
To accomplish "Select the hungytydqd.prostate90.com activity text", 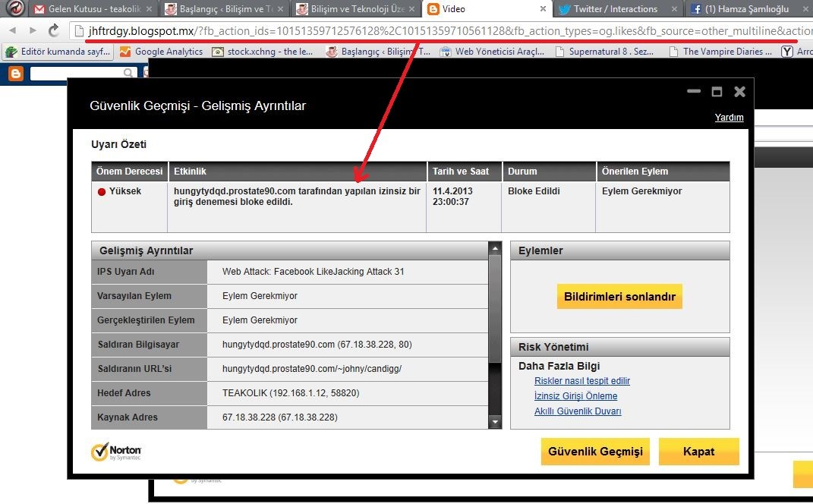I will 297,197.
